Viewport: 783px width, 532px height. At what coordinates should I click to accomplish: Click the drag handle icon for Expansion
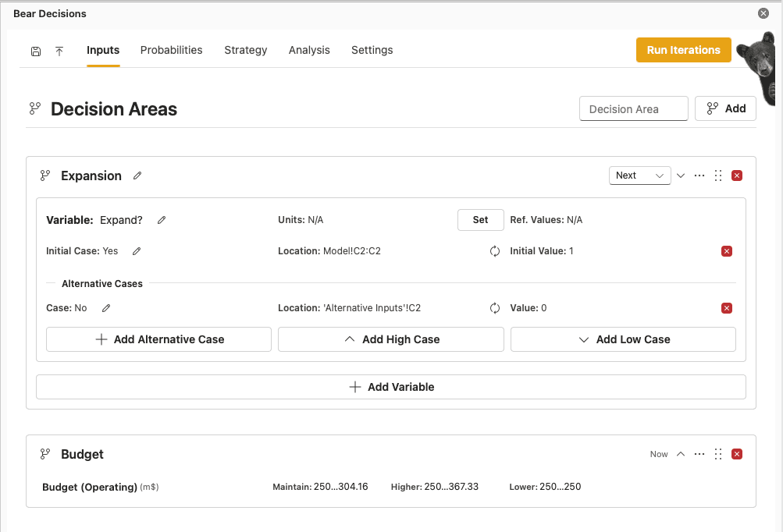click(x=718, y=176)
